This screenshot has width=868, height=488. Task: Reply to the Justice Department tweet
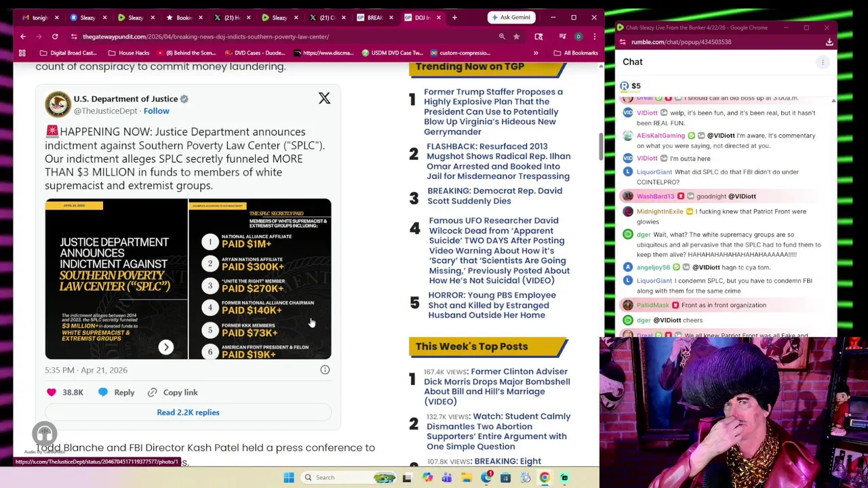pyautogui.click(x=116, y=392)
